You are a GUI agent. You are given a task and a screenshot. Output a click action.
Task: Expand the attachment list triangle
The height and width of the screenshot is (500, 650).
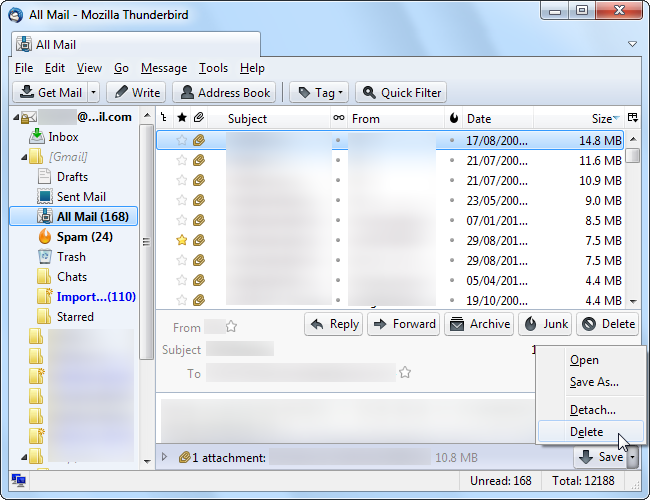(164, 457)
